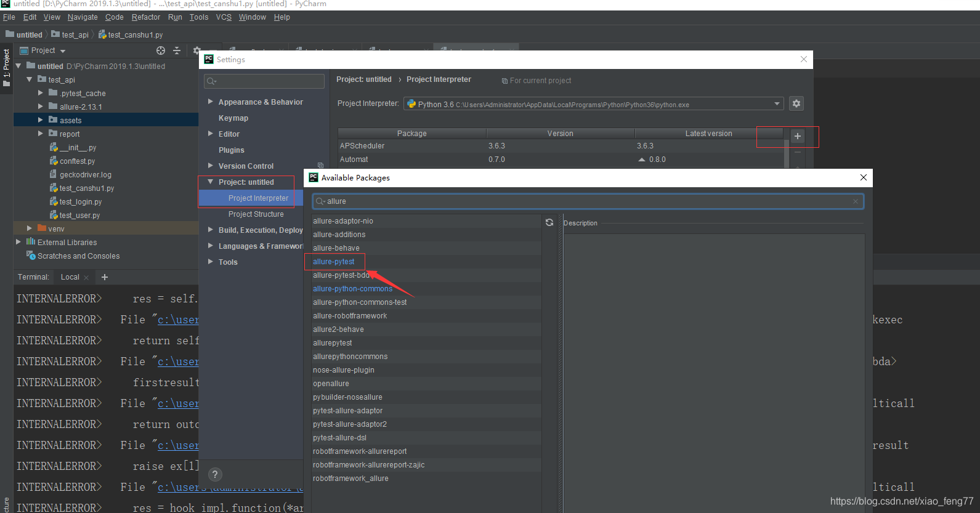
Task: Open the Refactor menu
Action: [x=145, y=17]
